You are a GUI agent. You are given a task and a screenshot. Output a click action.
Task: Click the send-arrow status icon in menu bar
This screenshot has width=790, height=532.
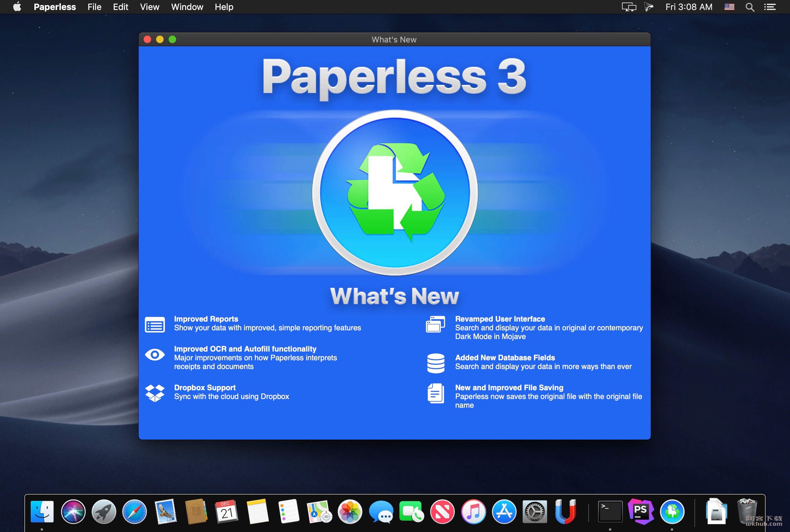[649, 7]
